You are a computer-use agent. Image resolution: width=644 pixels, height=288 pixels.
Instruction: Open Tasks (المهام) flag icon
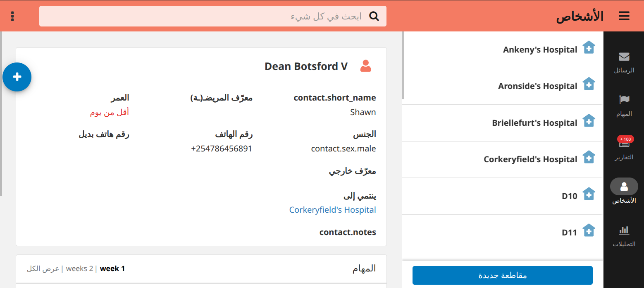click(624, 99)
